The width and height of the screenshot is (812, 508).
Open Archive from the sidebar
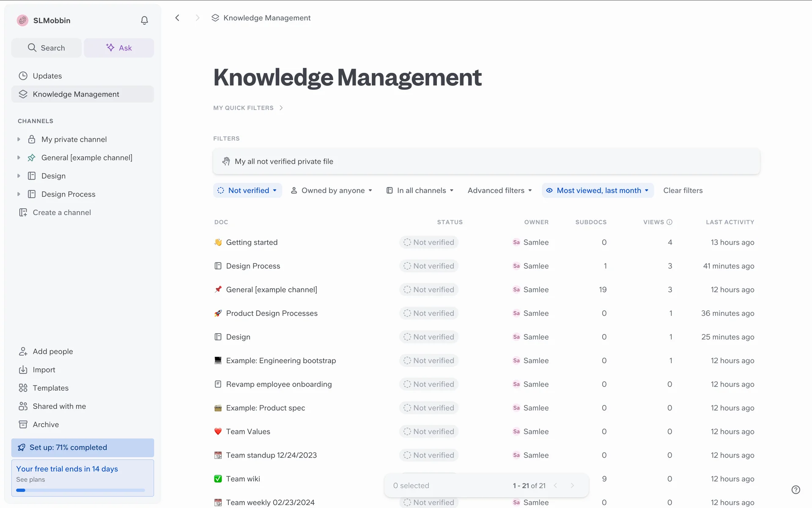pyautogui.click(x=46, y=424)
